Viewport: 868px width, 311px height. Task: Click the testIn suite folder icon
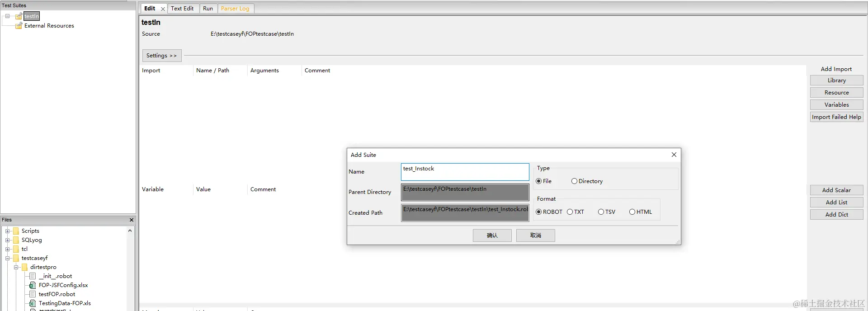click(x=19, y=16)
